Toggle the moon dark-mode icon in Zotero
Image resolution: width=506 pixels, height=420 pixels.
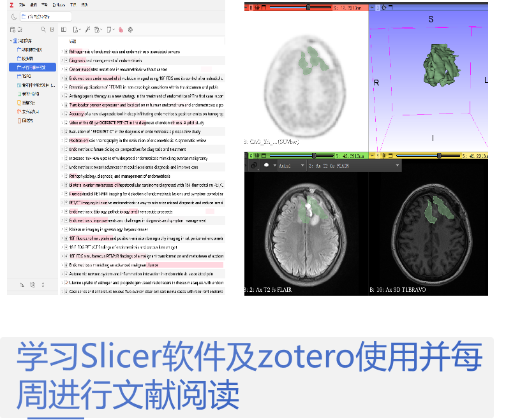(14, 17)
